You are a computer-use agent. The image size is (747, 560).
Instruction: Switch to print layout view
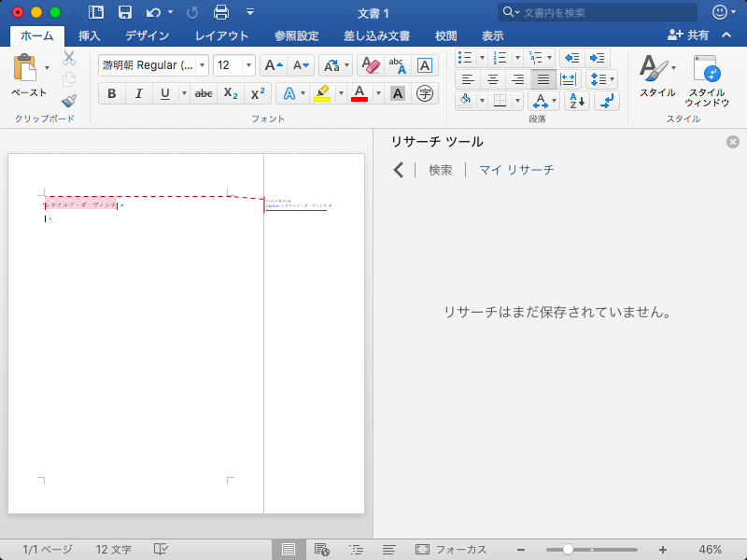click(x=289, y=549)
